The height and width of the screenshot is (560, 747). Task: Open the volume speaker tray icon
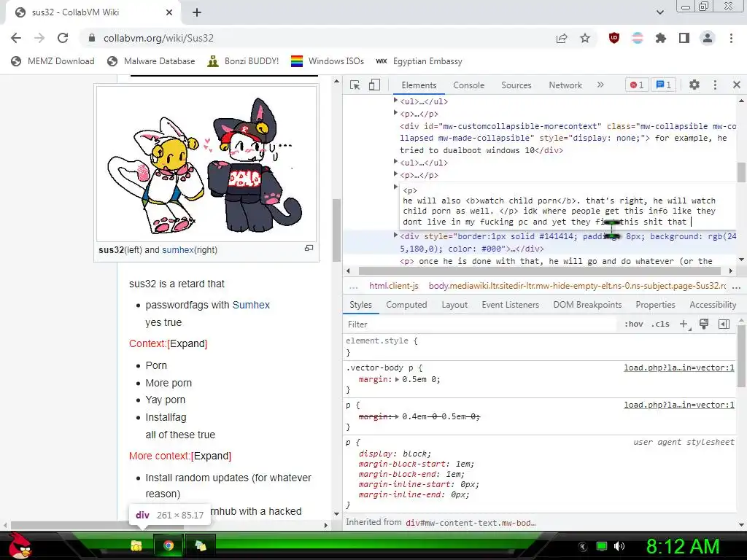click(x=619, y=546)
